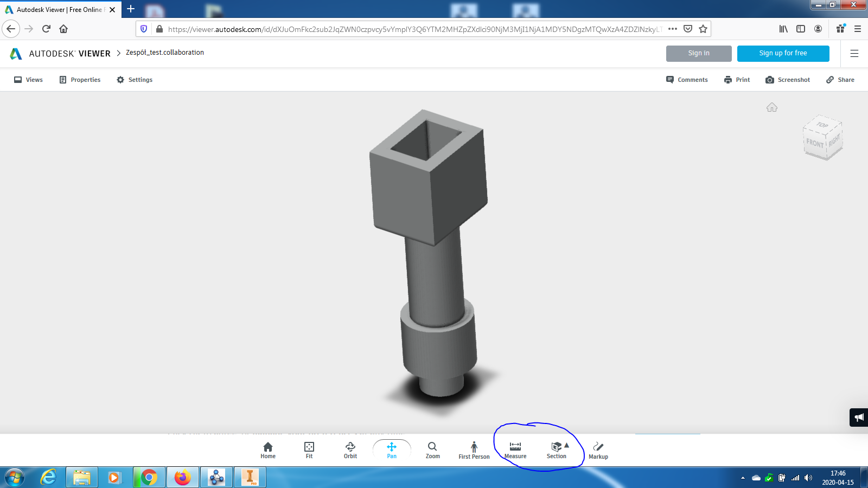Select the Zoom tool
The height and width of the screenshot is (488, 868).
click(432, 450)
